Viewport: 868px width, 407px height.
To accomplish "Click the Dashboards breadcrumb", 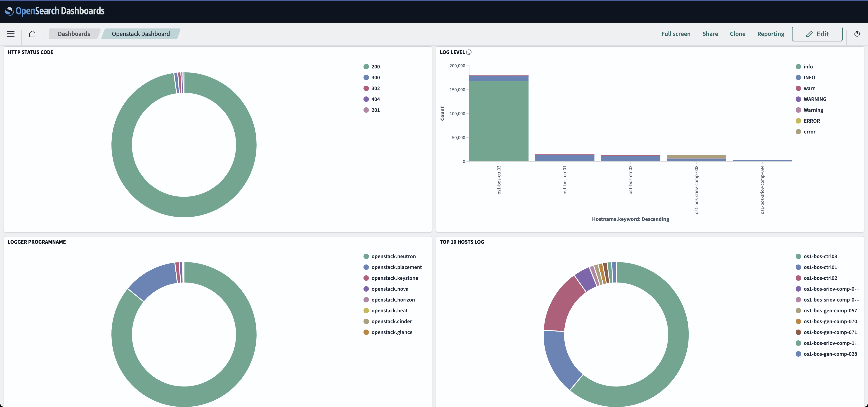I will point(74,34).
